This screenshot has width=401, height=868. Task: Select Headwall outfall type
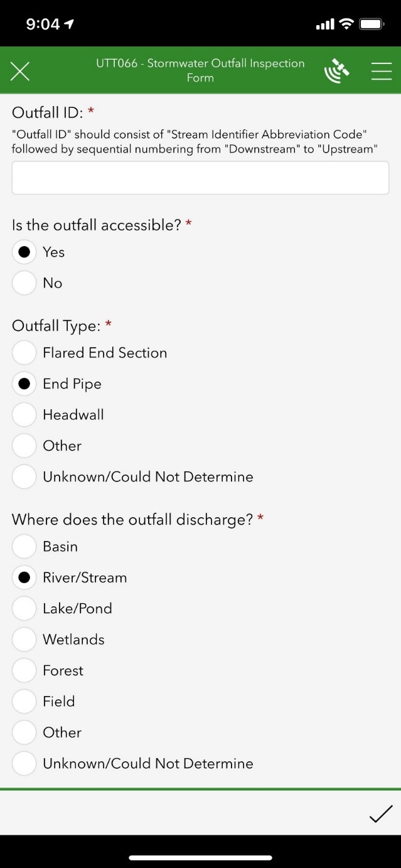click(x=24, y=415)
